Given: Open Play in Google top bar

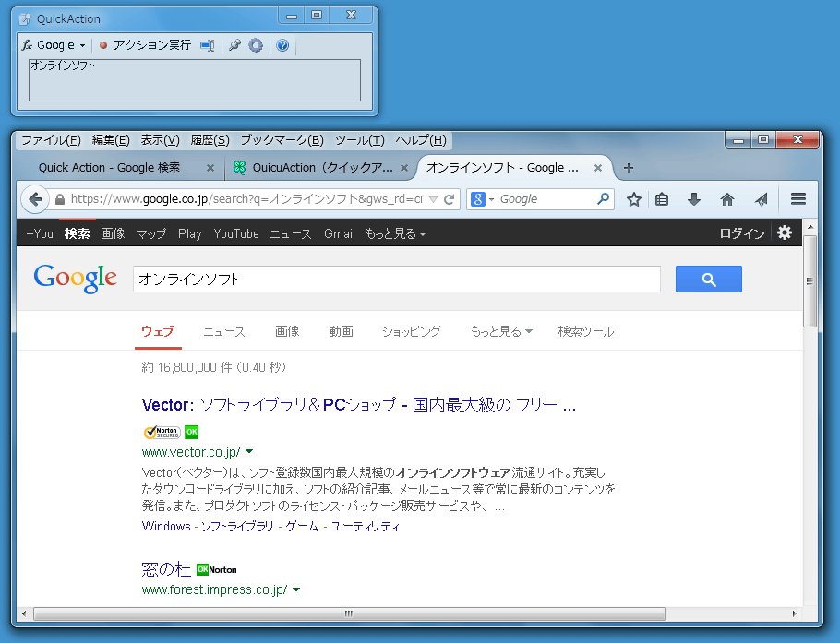Looking at the screenshot, I should pyautogui.click(x=190, y=234).
